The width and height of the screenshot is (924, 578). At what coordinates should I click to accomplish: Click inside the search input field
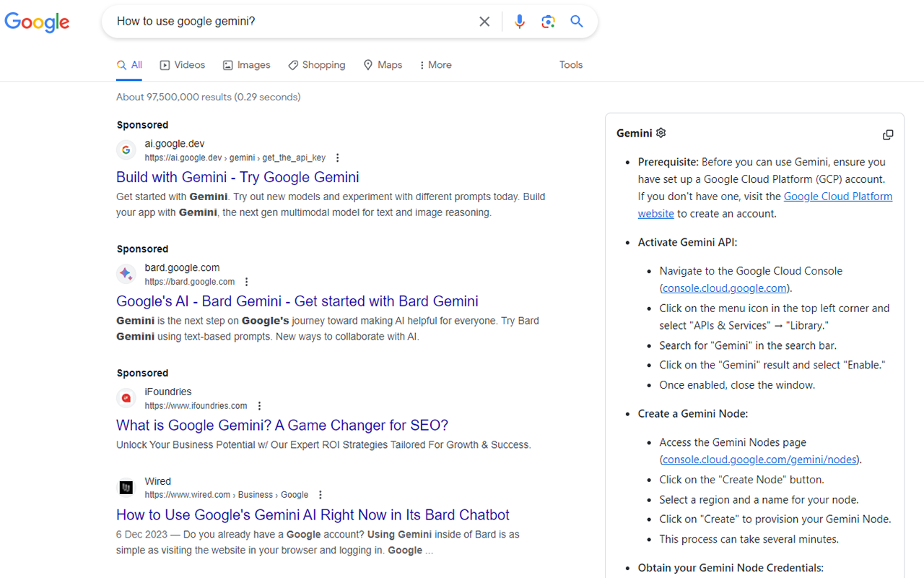[289, 21]
